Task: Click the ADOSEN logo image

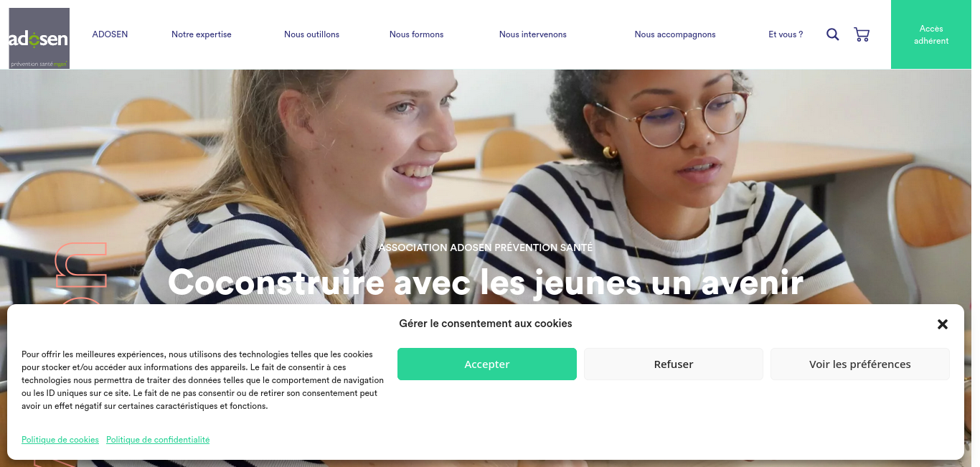Action: coord(39,38)
